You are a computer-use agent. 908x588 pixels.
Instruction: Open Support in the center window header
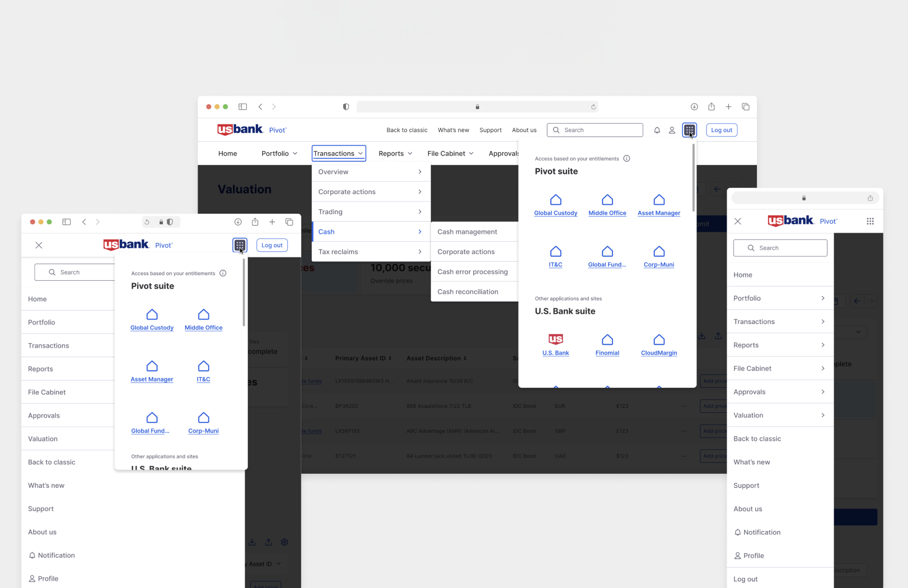coord(490,130)
